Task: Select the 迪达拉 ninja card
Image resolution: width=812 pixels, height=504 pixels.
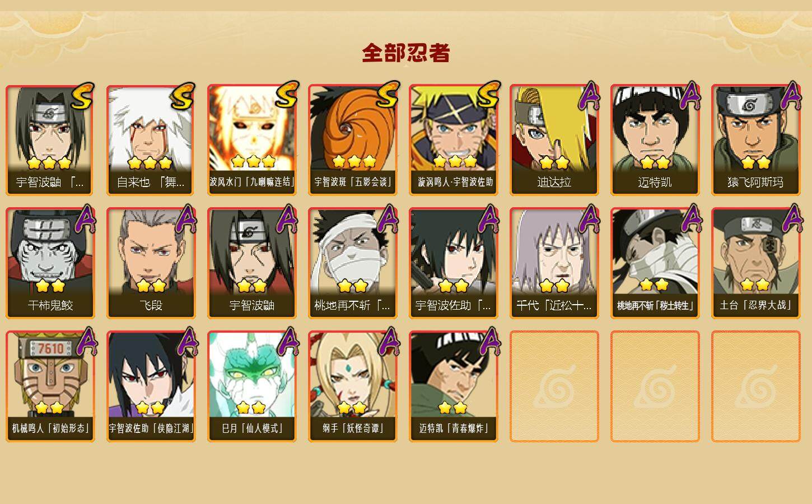Action: [554, 140]
